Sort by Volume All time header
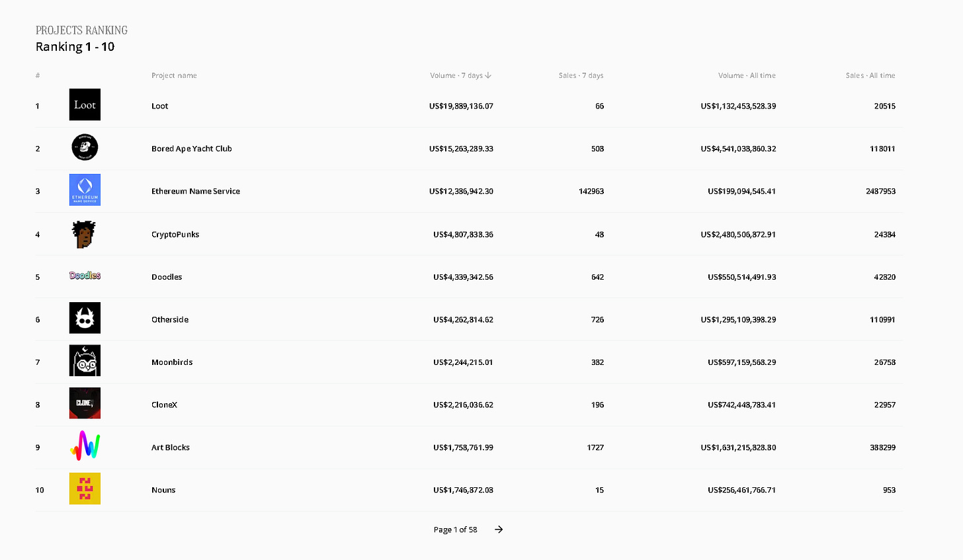Viewport: 963px width, 560px height. coord(747,75)
